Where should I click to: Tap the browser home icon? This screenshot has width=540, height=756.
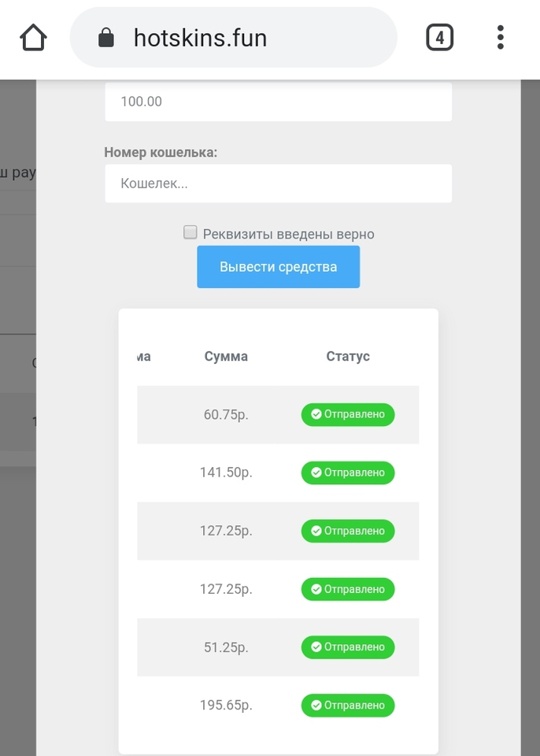point(33,37)
